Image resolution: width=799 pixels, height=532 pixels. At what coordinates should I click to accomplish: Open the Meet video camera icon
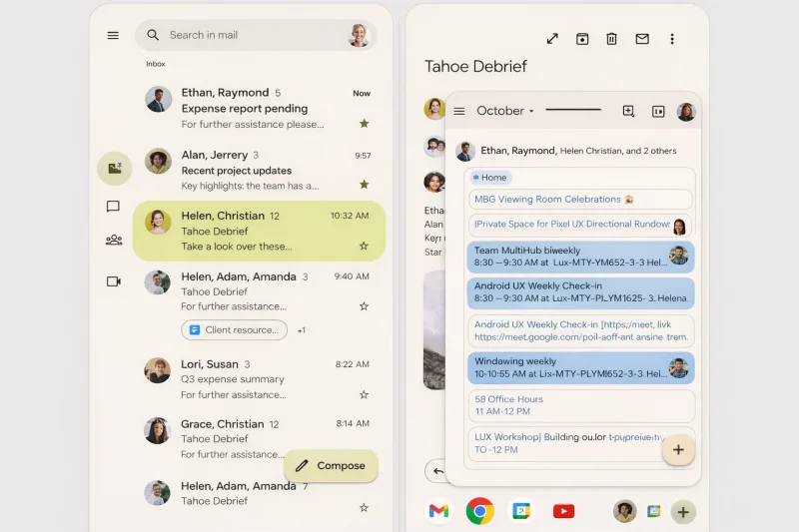[x=114, y=281]
